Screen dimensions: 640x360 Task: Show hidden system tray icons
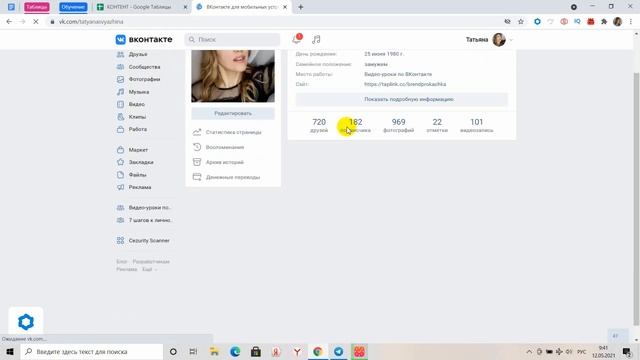coord(529,351)
